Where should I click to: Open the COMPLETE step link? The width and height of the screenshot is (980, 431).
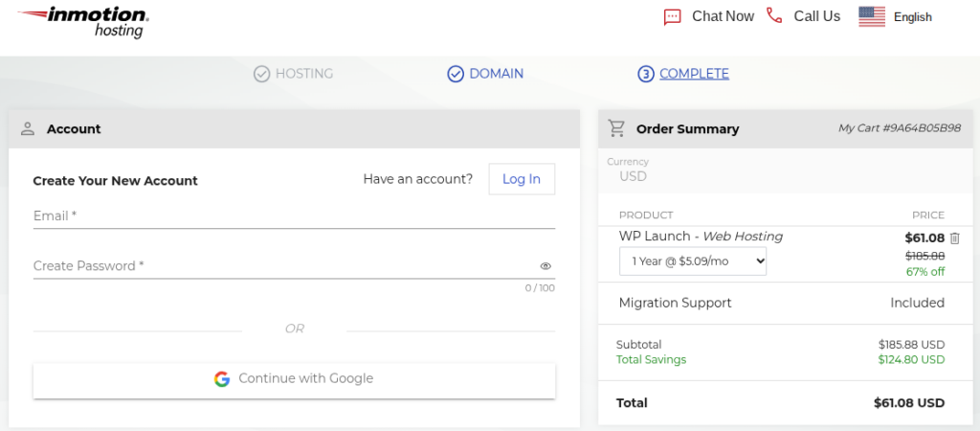coord(695,74)
